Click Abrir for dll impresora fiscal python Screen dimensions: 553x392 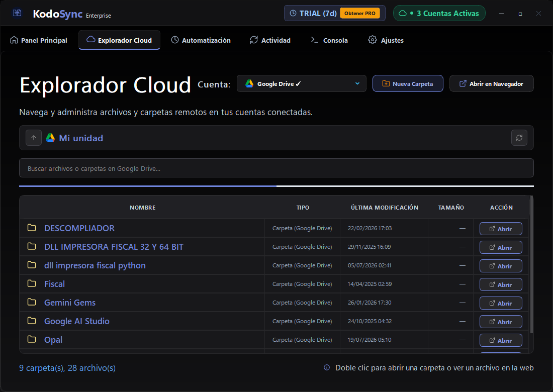[501, 266]
